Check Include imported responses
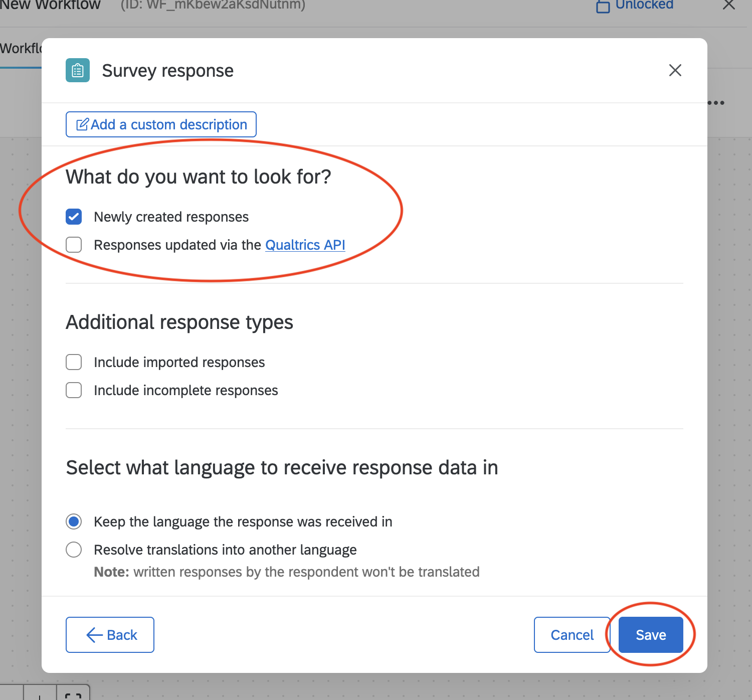The height and width of the screenshot is (700, 752). click(x=74, y=362)
